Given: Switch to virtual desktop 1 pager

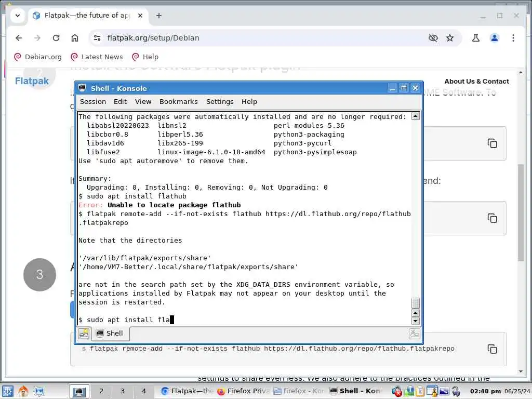Looking at the screenshot, I should (79, 391).
